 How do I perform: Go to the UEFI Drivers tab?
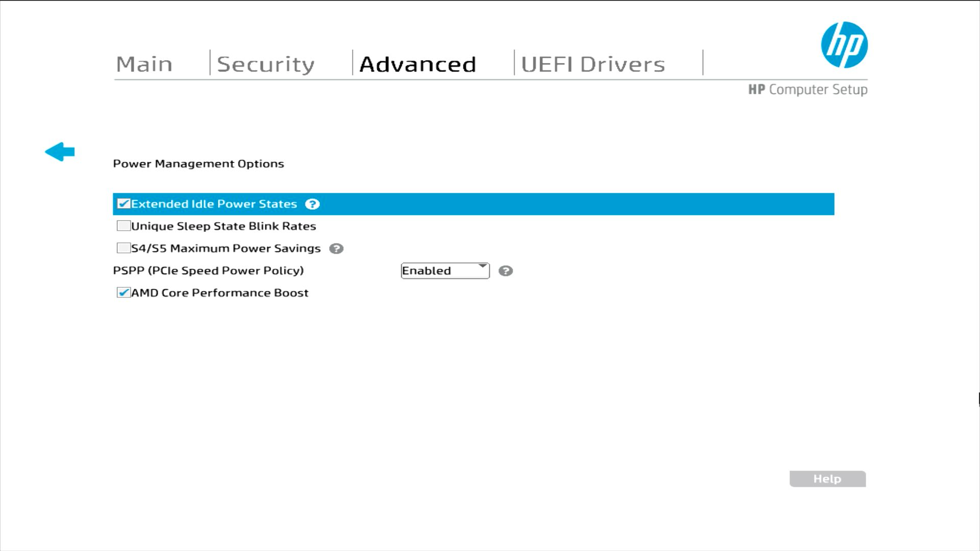click(x=593, y=64)
